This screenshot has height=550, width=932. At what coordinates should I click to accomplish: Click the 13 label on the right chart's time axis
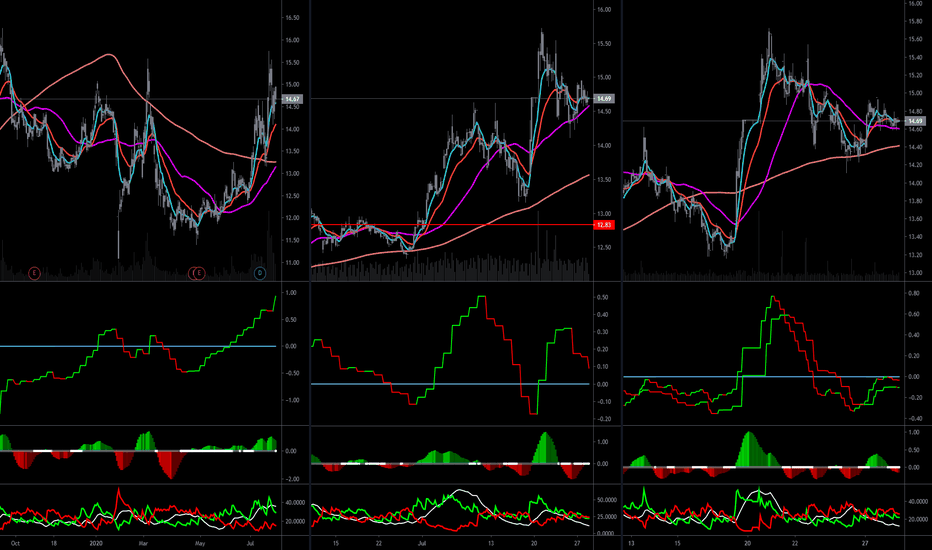tap(631, 543)
